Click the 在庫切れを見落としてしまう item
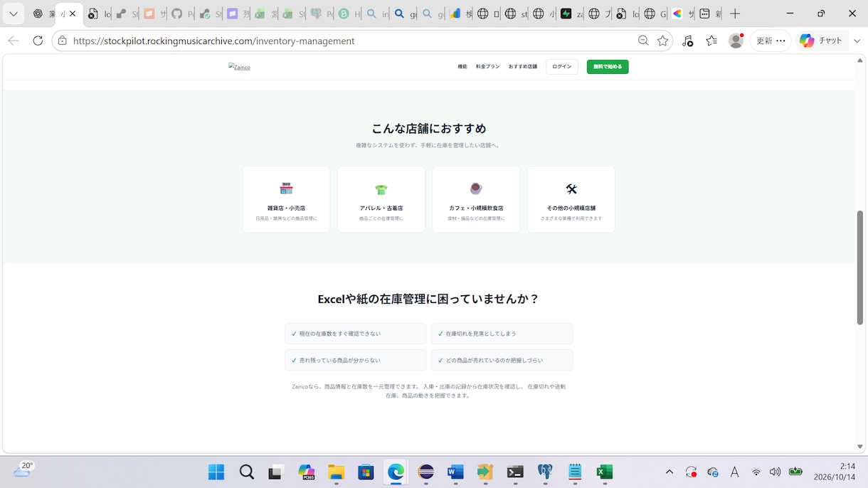 pos(502,334)
